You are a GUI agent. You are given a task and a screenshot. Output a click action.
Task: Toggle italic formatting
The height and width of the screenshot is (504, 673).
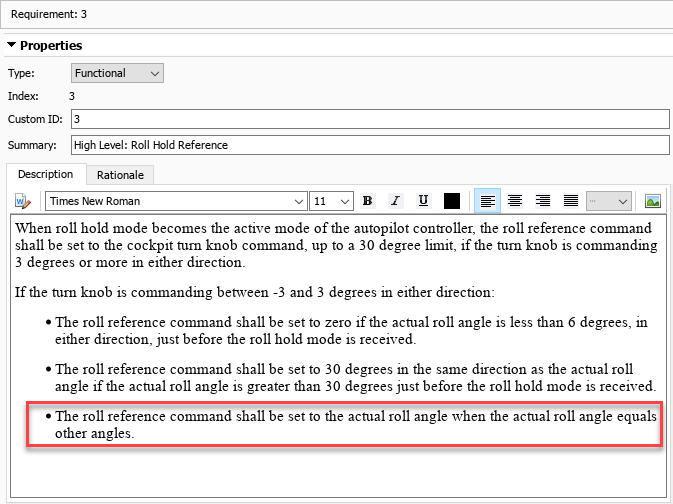(x=395, y=201)
